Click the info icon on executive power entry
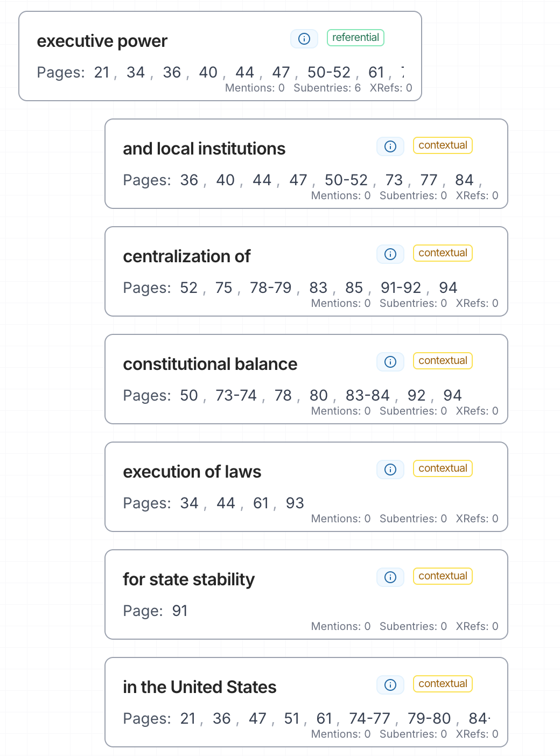560x756 pixels. click(304, 39)
